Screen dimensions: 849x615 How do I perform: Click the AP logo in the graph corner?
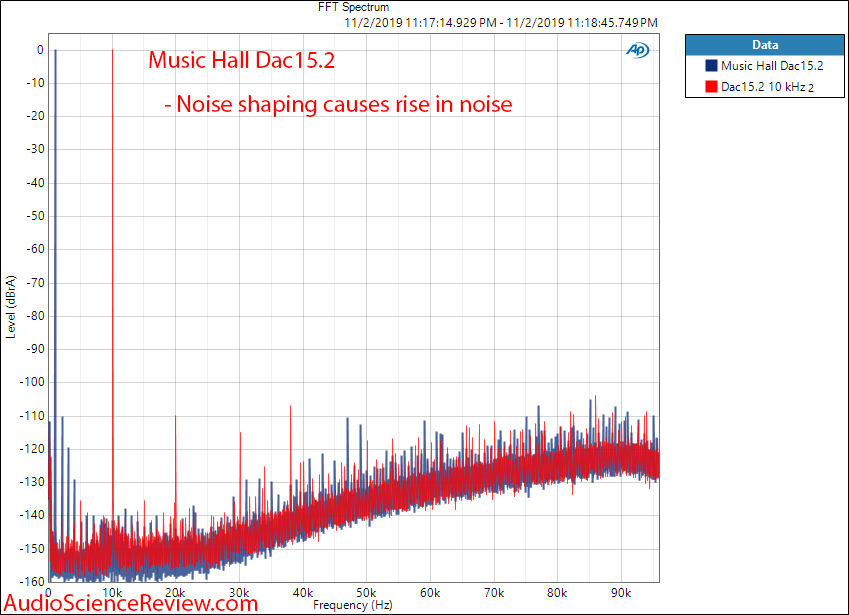tap(638, 50)
